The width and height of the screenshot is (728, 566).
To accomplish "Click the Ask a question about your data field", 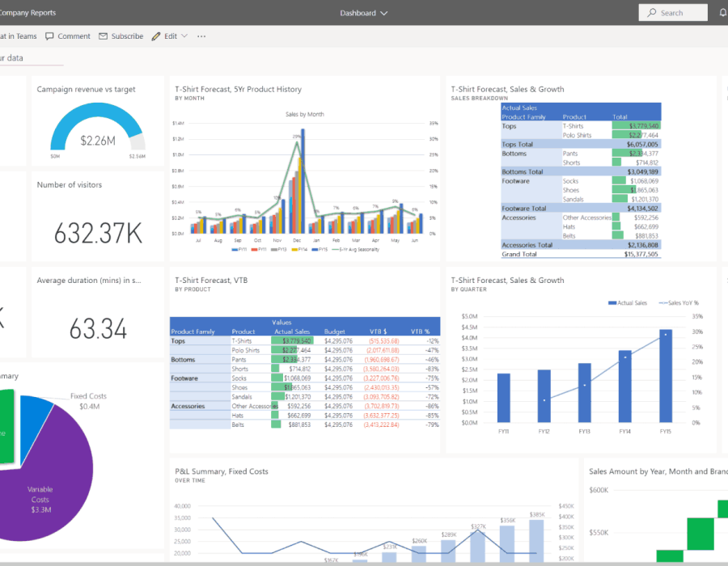I will tap(31, 58).
